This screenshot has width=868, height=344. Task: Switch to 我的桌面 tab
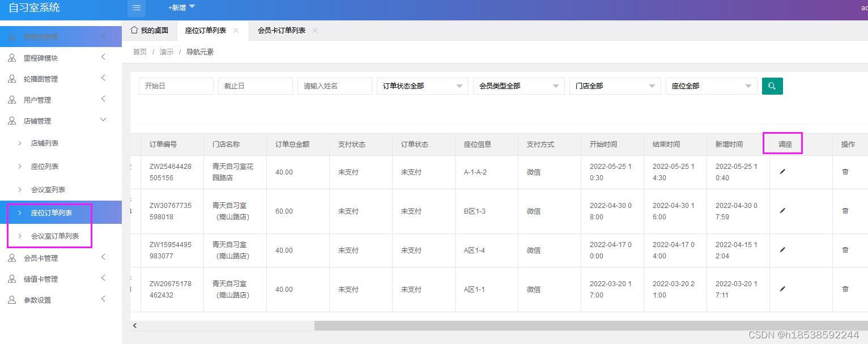[150, 31]
